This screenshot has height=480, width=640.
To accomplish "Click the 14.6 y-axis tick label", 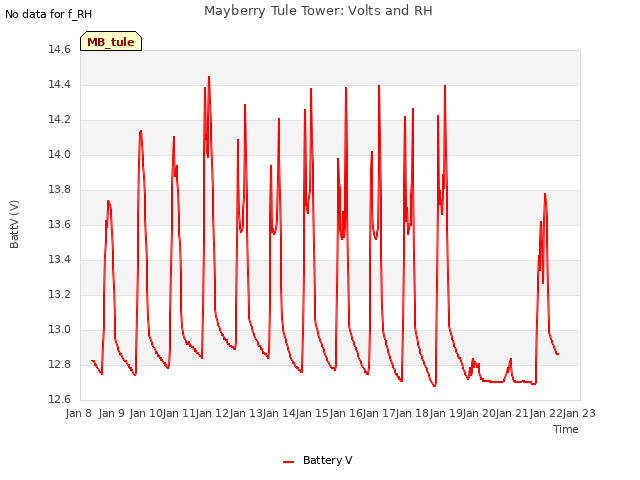I will tap(60, 49).
